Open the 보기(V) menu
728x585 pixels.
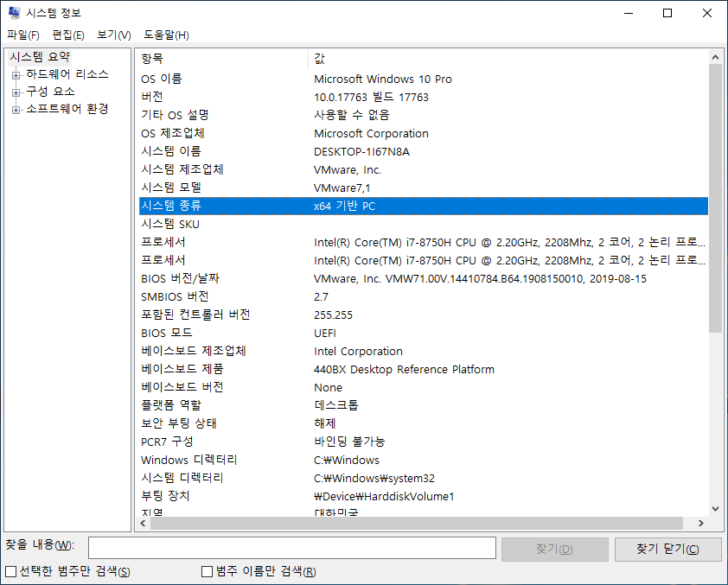114,35
